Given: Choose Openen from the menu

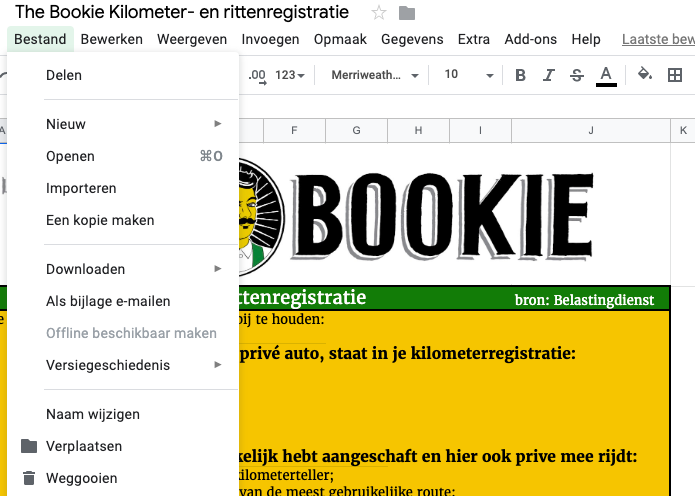Looking at the screenshot, I should tap(123, 156).
